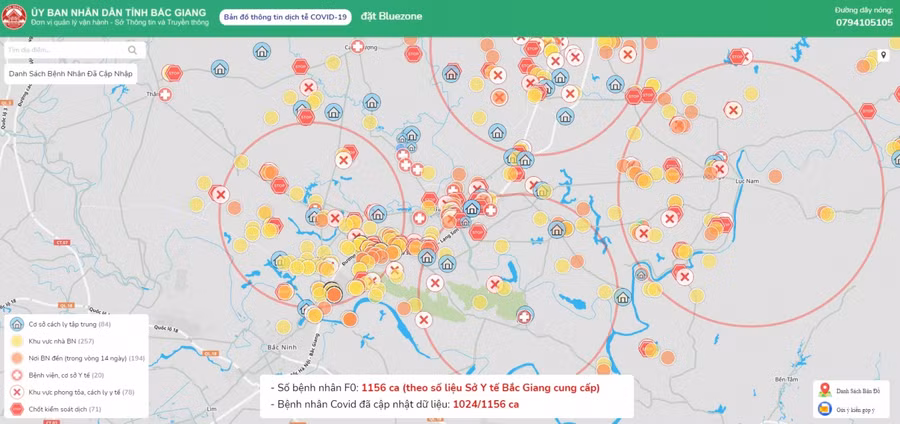Click the search magnifier icon
Image resolution: width=900 pixels, height=424 pixels.
coord(132,49)
